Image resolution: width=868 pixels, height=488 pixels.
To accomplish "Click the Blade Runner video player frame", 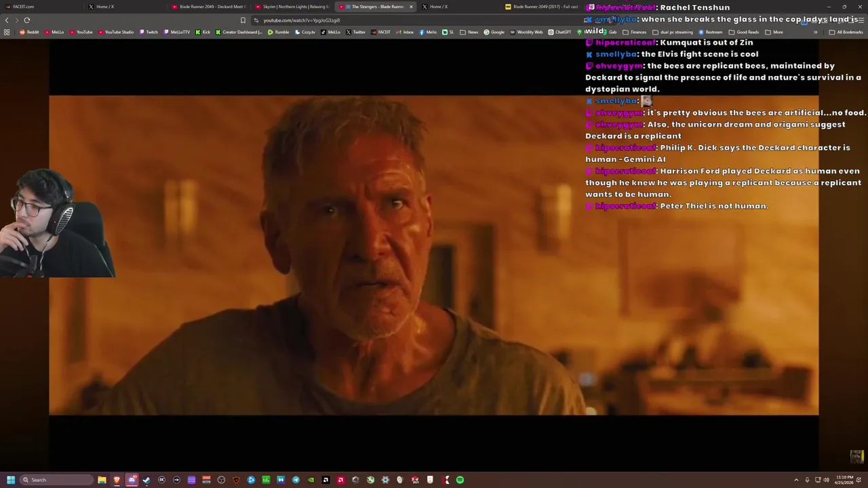I will (434, 255).
